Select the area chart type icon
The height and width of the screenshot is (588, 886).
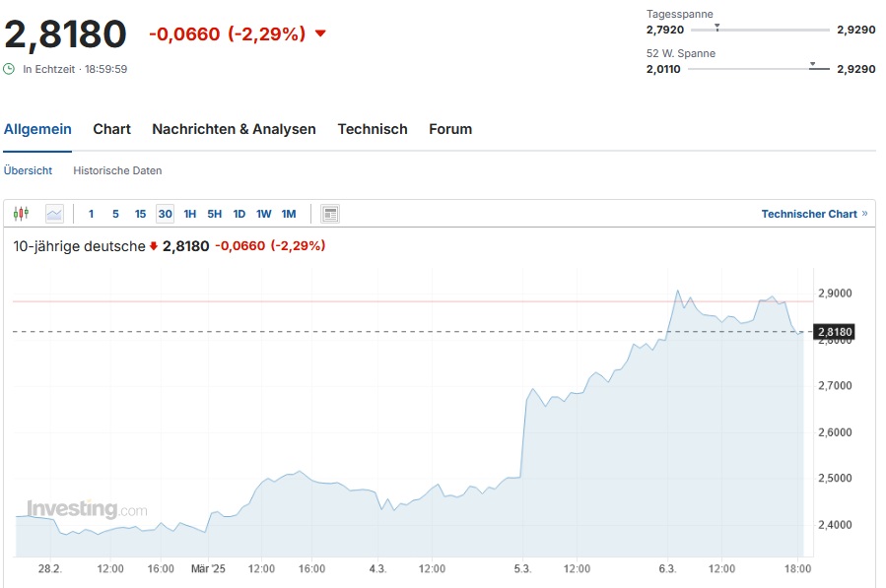pyautogui.click(x=54, y=214)
